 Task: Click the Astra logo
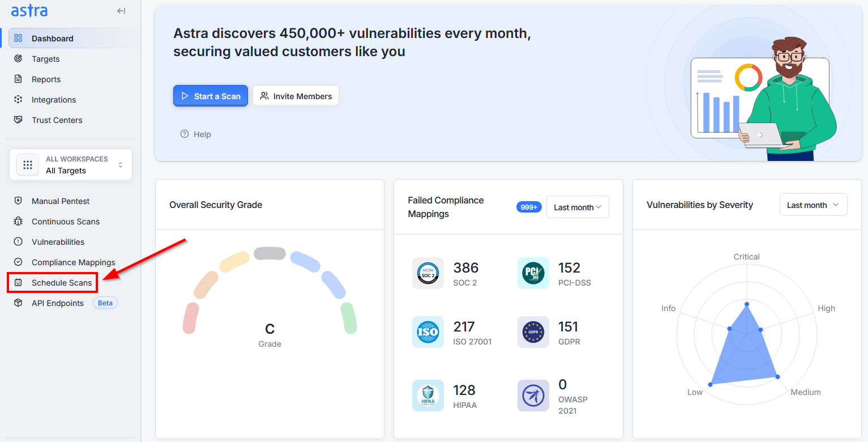[x=29, y=11]
